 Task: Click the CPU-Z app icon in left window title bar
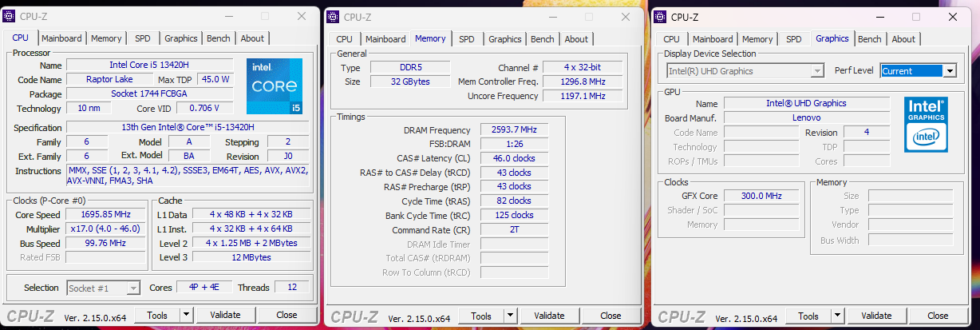click(10, 17)
